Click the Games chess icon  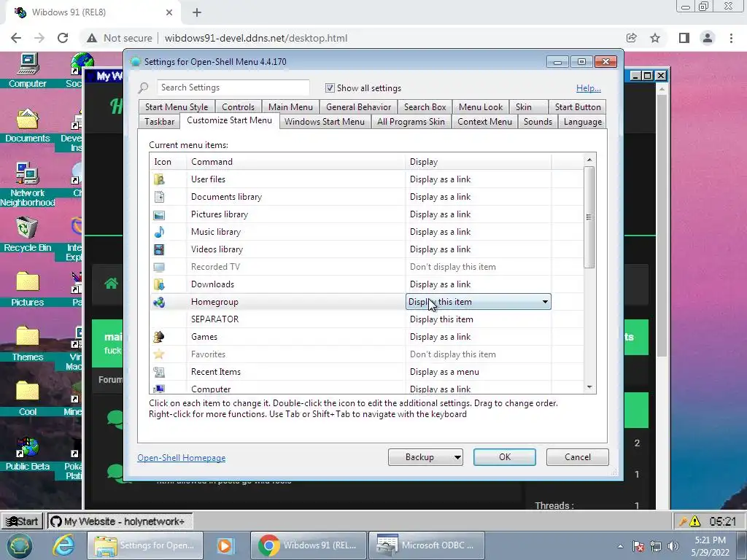pyautogui.click(x=159, y=337)
